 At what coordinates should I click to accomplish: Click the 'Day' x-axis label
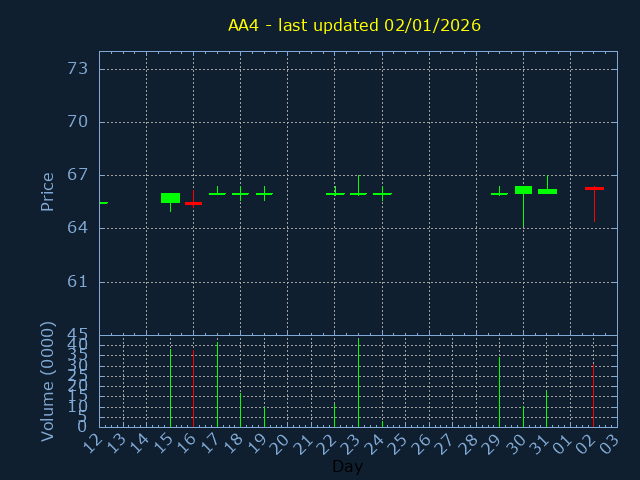pyautogui.click(x=347, y=466)
